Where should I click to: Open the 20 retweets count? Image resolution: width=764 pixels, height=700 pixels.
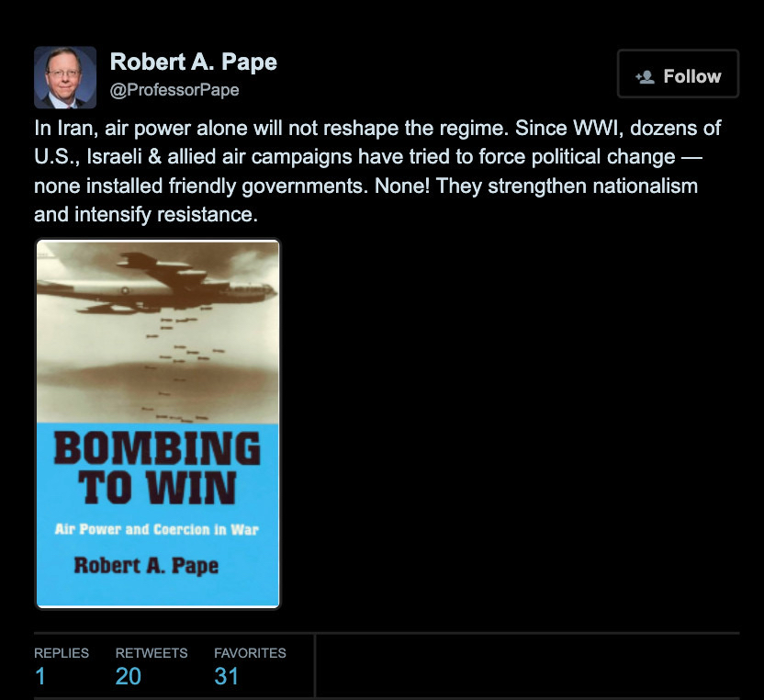coord(129,677)
